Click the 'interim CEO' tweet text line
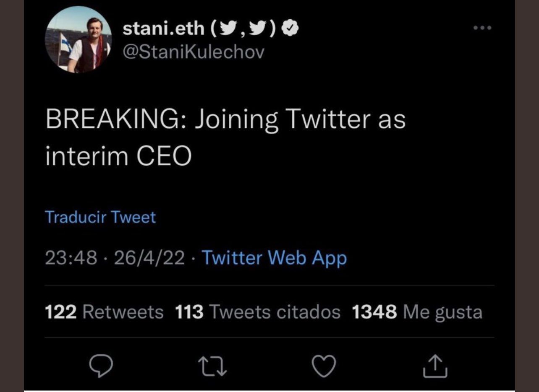Screen dimensions: 539x392 pos(118,156)
